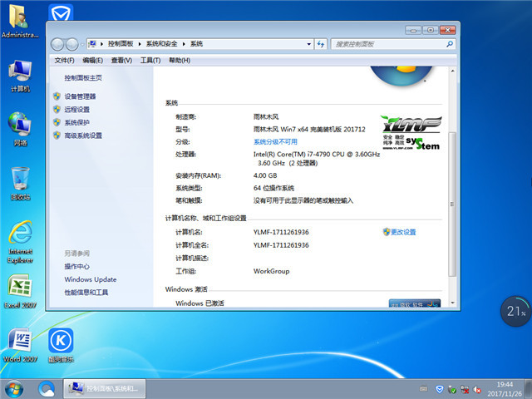Open the 帮助(H) menu
Image resolution: width=532 pixels, height=399 pixels.
click(x=180, y=61)
